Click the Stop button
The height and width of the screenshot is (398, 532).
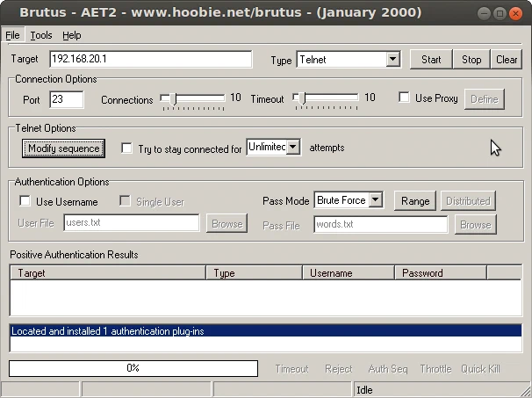point(471,60)
